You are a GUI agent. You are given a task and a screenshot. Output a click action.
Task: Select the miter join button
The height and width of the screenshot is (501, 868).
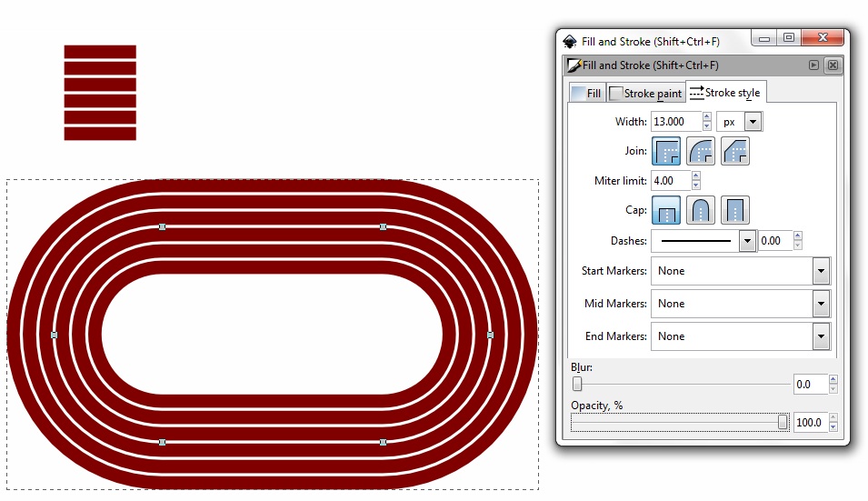point(666,151)
